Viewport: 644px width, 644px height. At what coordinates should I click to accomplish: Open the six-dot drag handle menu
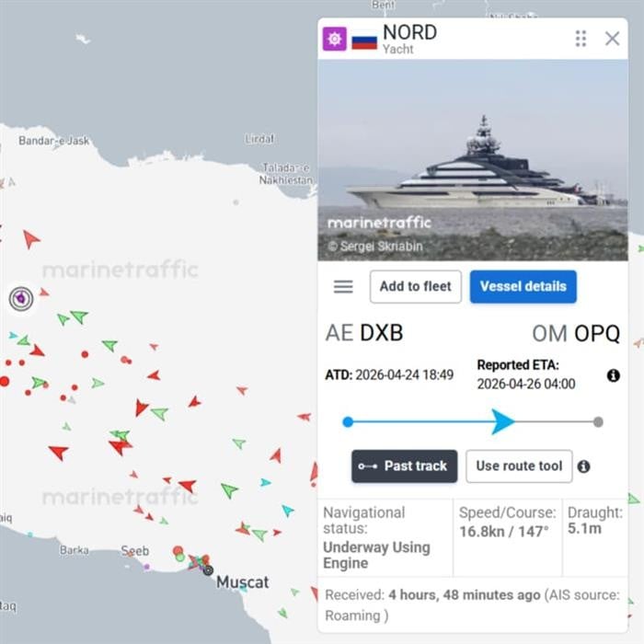[581, 38]
